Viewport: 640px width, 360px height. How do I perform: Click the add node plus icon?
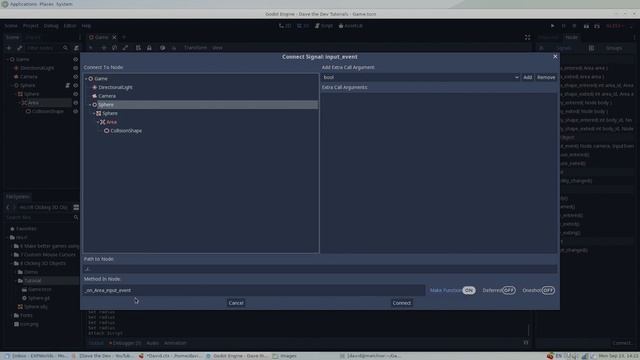point(9,48)
